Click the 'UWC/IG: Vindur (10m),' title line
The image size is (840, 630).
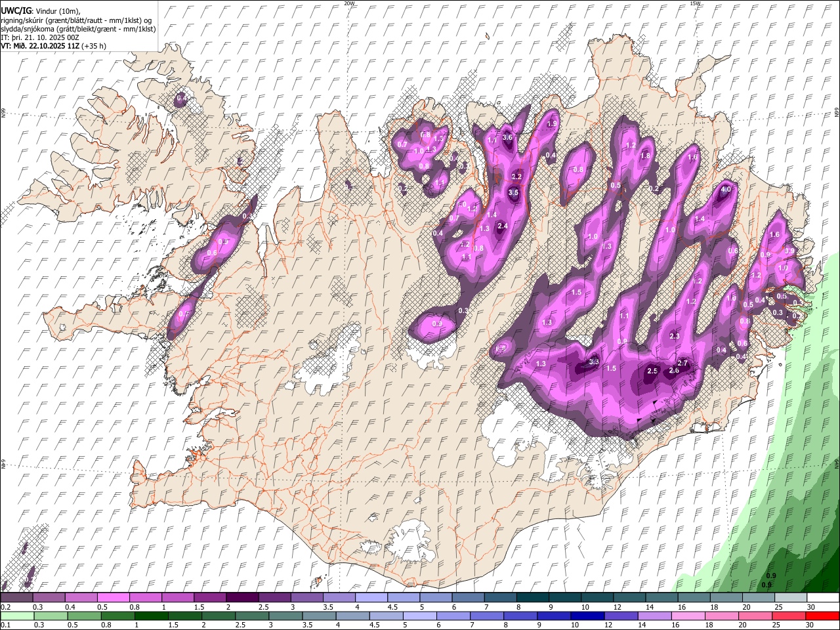(40, 12)
